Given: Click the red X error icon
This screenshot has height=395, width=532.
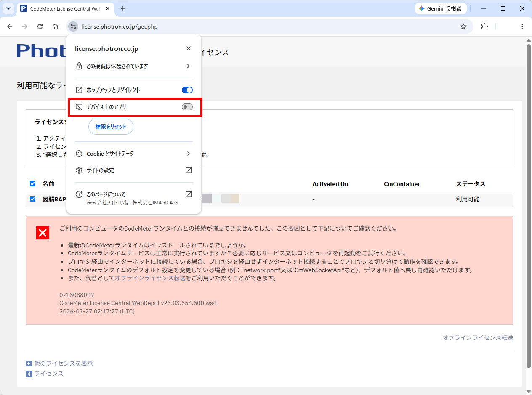Looking at the screenshot, I should coord(43,233).
